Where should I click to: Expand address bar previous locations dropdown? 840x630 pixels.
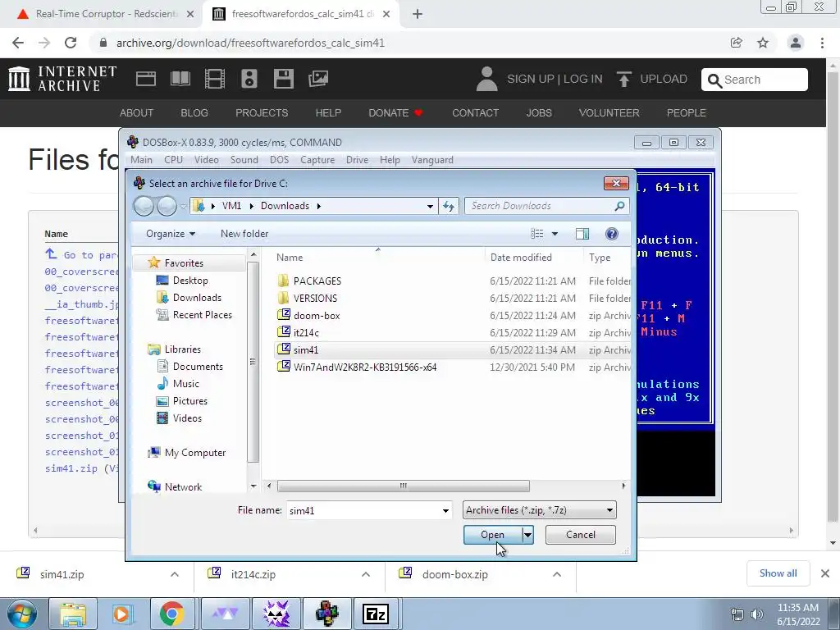tap(430, 206)
